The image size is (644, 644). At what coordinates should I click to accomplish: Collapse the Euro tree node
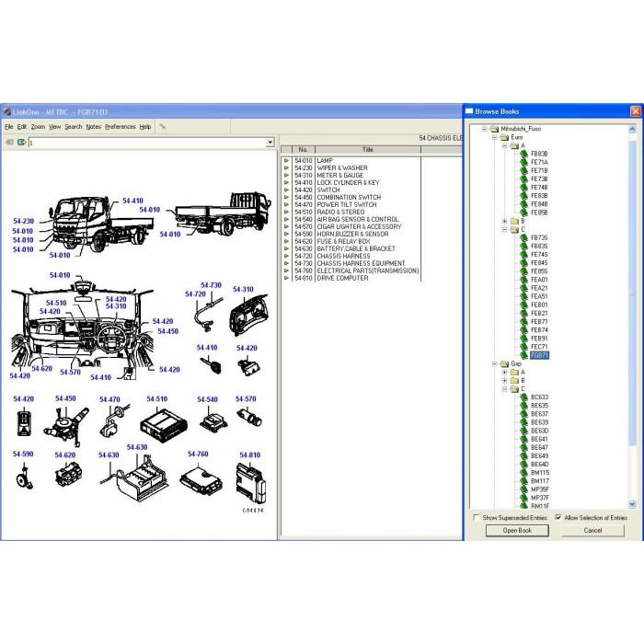[495, 137]
